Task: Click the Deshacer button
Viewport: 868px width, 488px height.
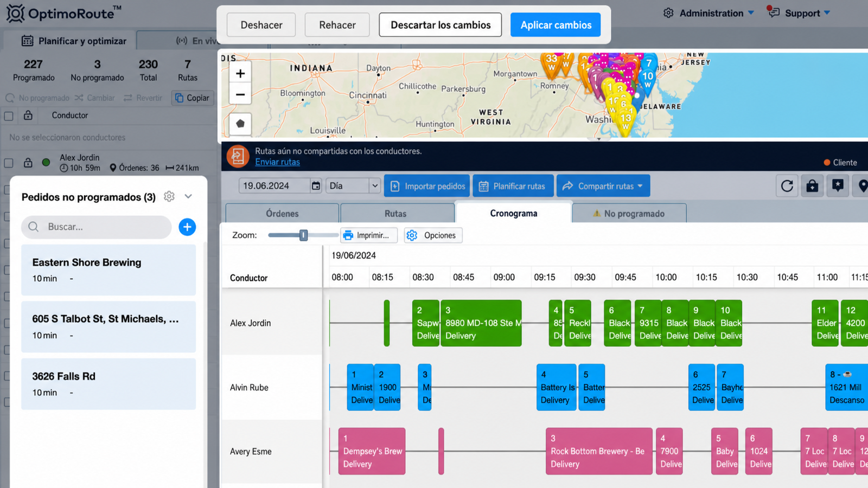Action: pyautogui.click(x=261, y=25)
